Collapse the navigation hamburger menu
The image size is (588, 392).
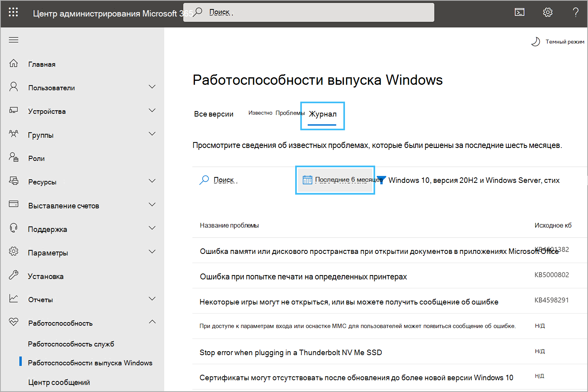pos(14,40)
